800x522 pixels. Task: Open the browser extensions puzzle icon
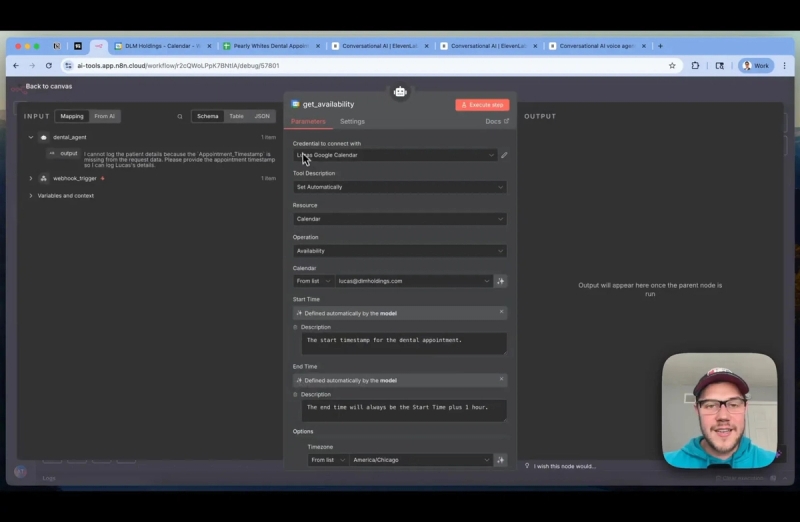tap(695, 66)
